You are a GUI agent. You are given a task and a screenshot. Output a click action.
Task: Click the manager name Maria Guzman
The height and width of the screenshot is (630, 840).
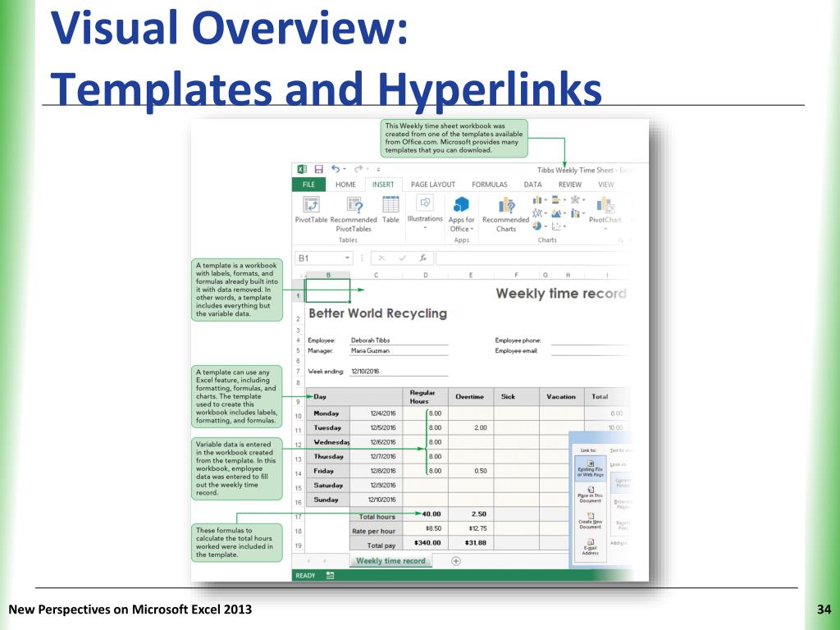pyautogui.click(x=370, y=350)
